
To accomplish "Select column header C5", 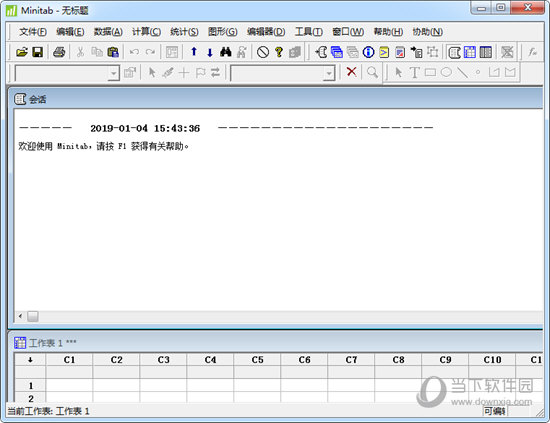I will pyautogui.click(x=257, y=360).
